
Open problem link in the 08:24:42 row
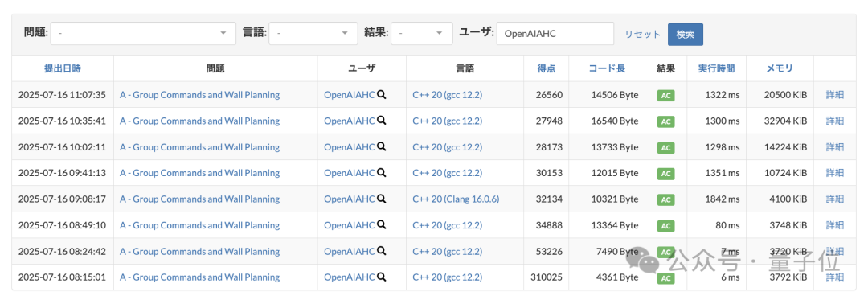tap(200, 251)
